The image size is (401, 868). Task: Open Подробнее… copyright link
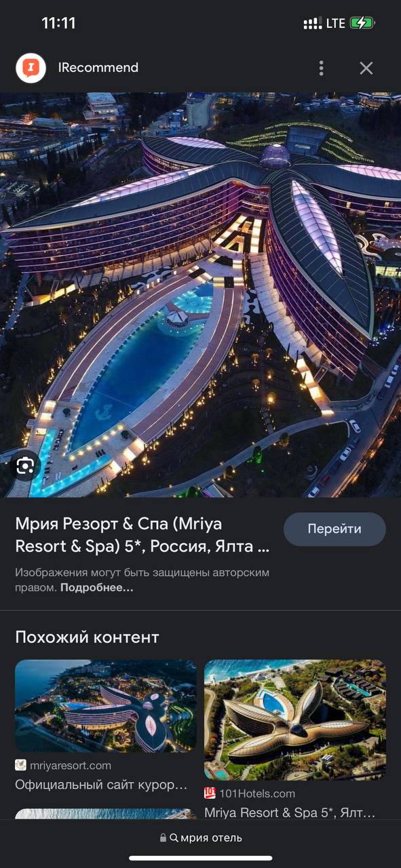(96, 588)
